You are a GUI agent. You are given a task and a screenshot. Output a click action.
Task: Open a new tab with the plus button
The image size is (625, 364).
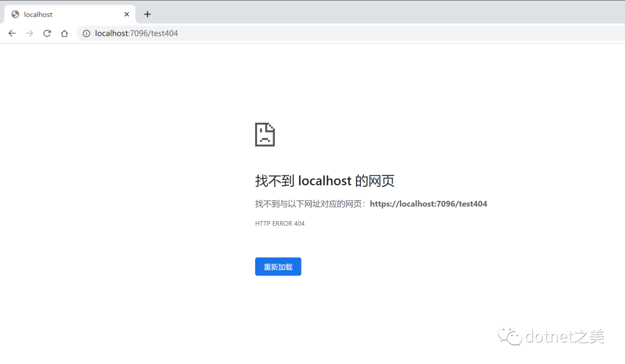(148, 14)
